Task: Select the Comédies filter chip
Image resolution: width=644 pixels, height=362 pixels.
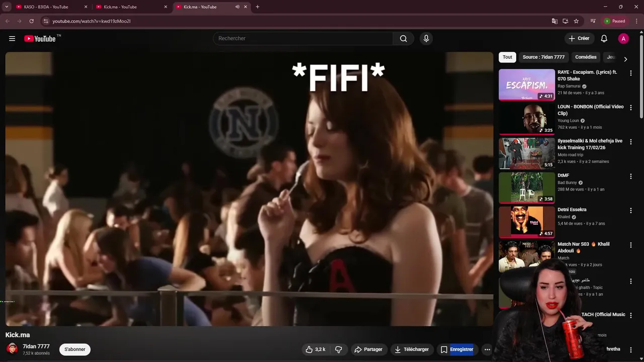Action: click(x=586, y=57)
